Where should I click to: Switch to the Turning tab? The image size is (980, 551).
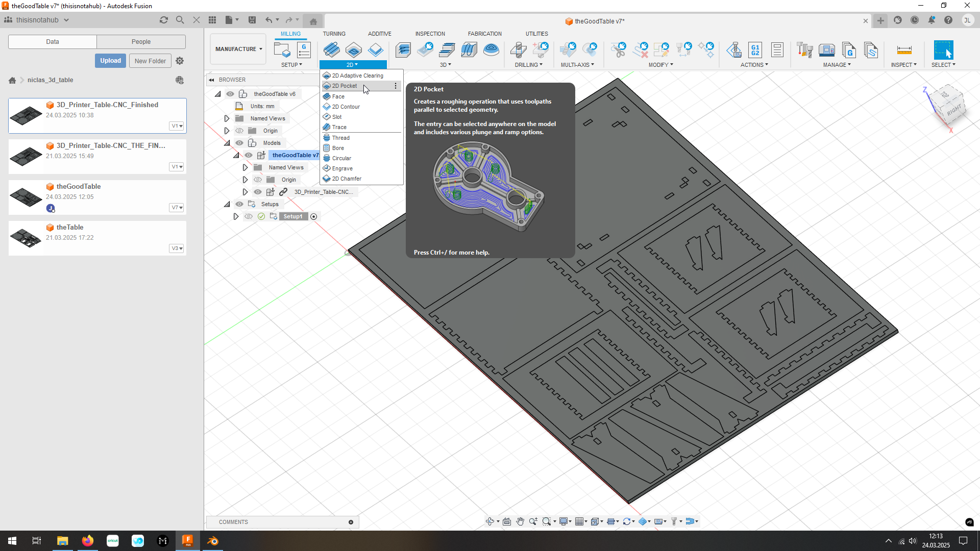coord(334,34)
